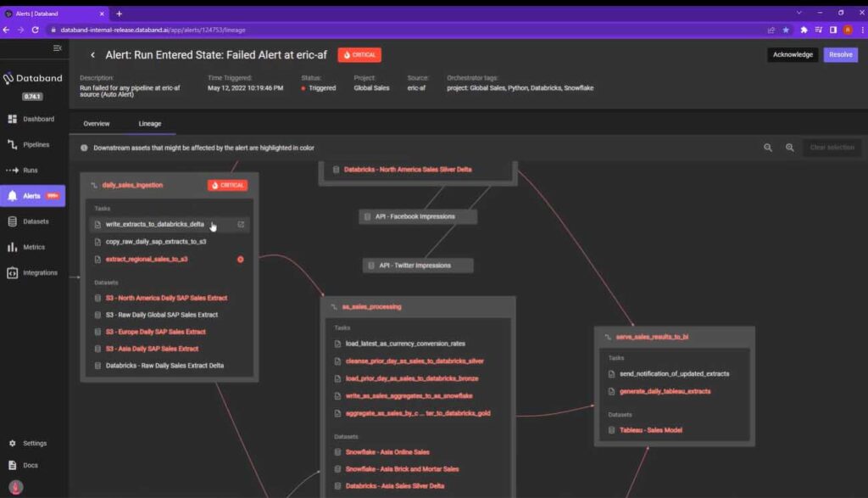The width and height of the screenshot is (868, 498).
Task: Open Dashboard in the sidebar
Action: point(32,119)
